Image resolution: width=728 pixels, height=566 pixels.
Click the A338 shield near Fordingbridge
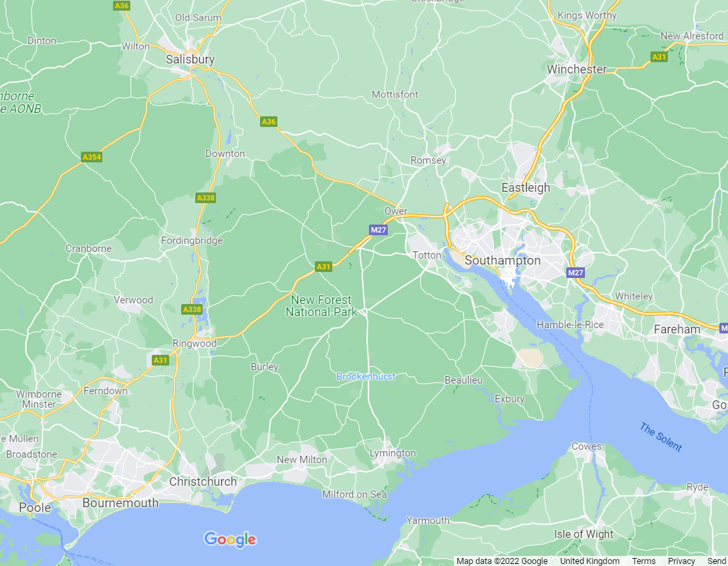(x=206, y=198)
